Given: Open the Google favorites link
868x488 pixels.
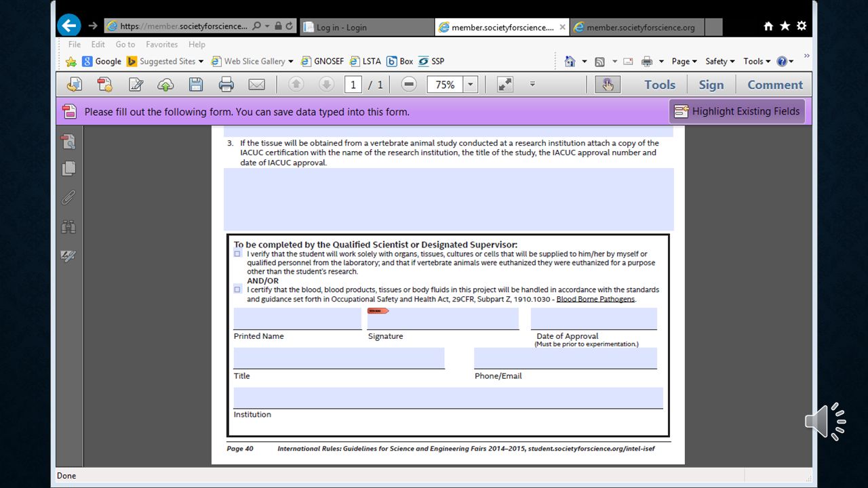Looking at the screenshot, I should click(102, 61).
